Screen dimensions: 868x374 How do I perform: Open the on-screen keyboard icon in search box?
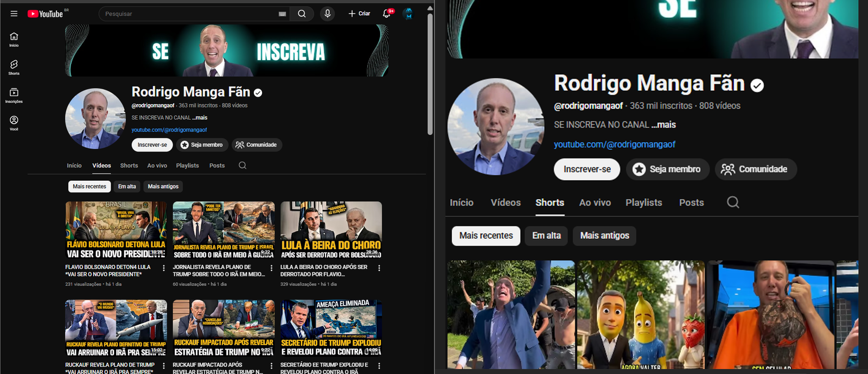click(282, 14)
